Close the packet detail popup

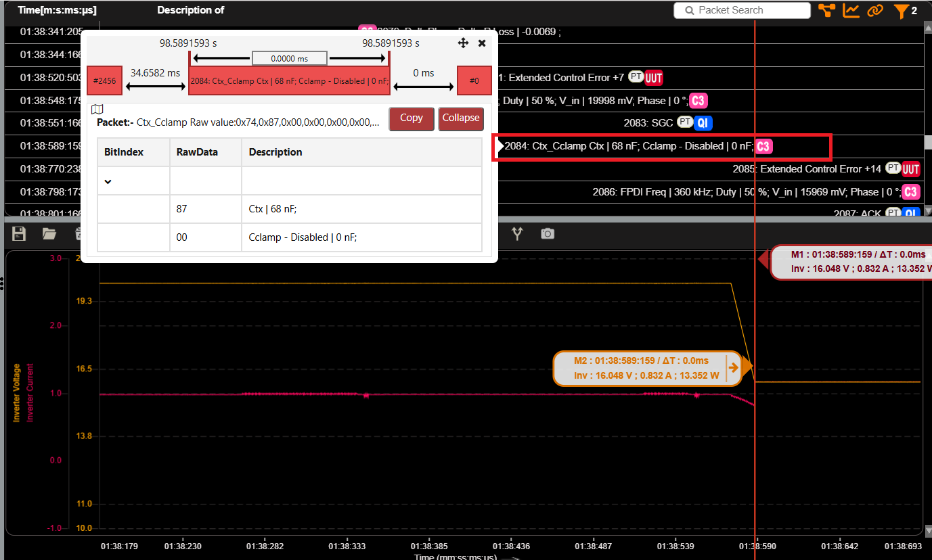point(482,43)
